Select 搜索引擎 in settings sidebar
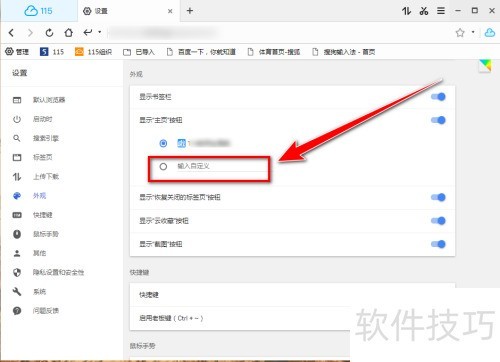 pyautogui.click(x=46, y=138)
